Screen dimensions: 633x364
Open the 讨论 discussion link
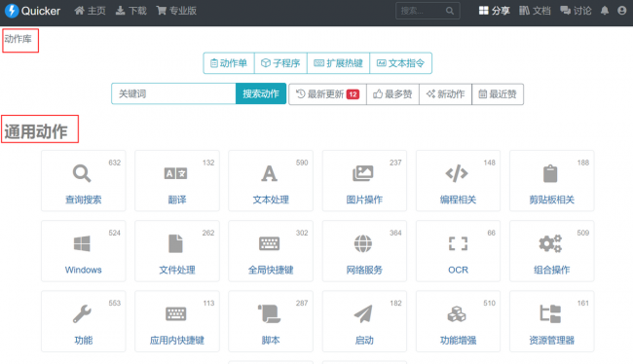point(577,11)
